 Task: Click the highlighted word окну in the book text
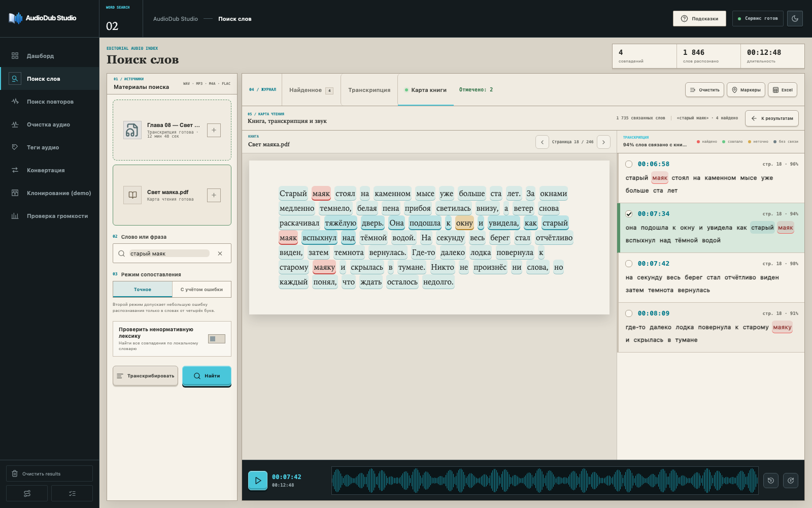(464, 223)
